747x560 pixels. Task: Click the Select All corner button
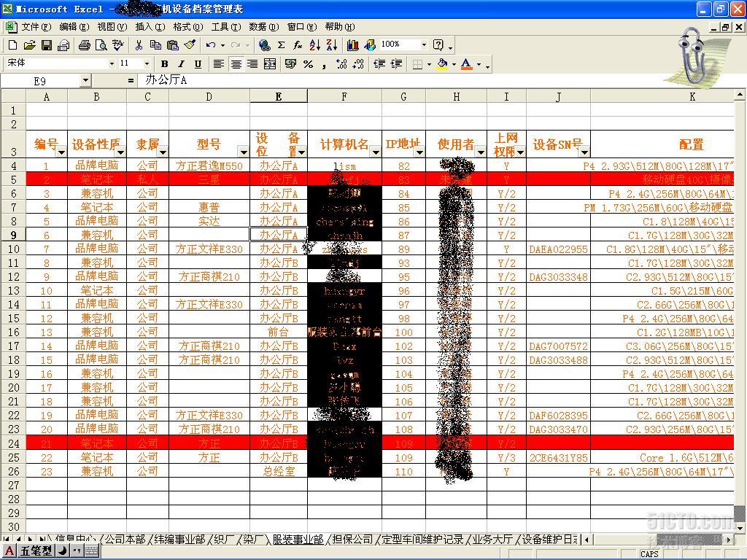point(13,97)
